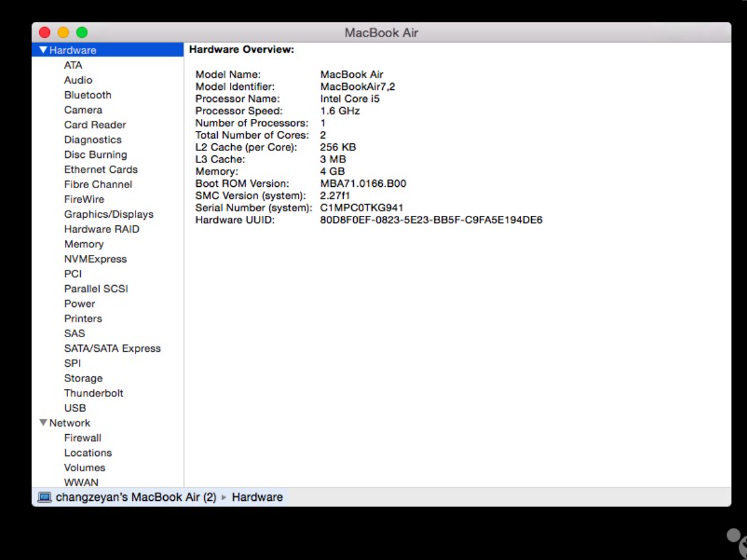Viewport: 747px width, 560px height.
Task: Open Firewall under Network
Action: point(83,438)
